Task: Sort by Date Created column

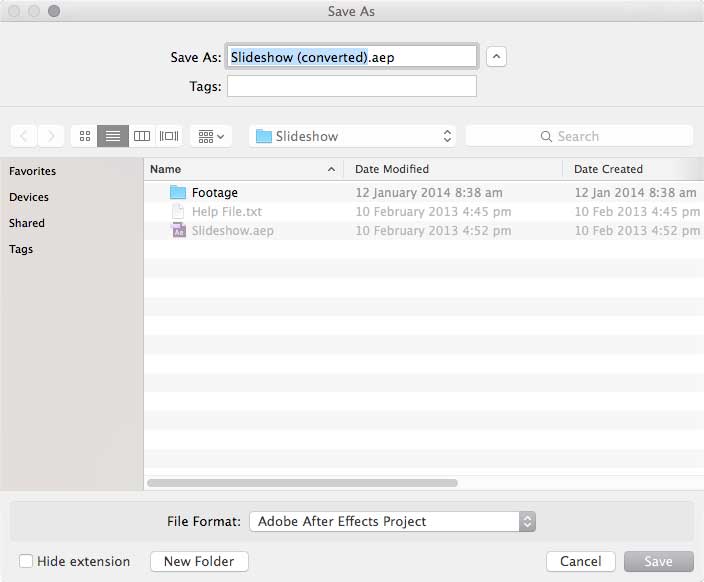Action: [x=633, y=169]
